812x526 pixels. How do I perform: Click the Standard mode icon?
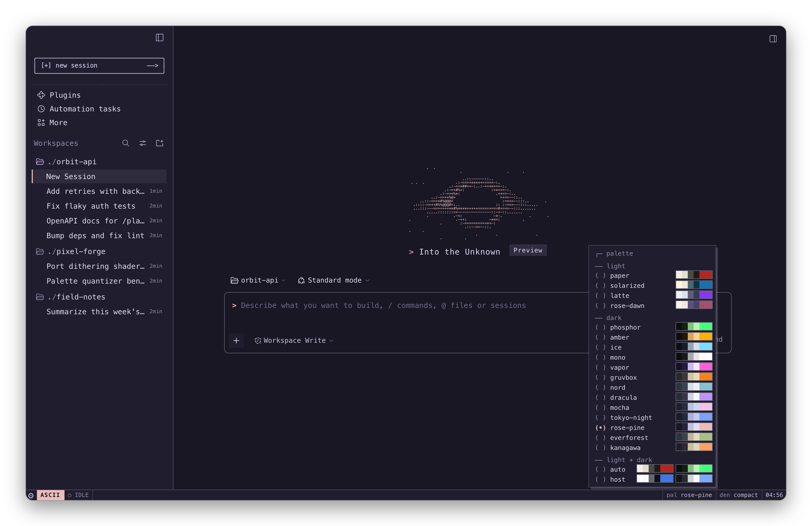point(301,280)
